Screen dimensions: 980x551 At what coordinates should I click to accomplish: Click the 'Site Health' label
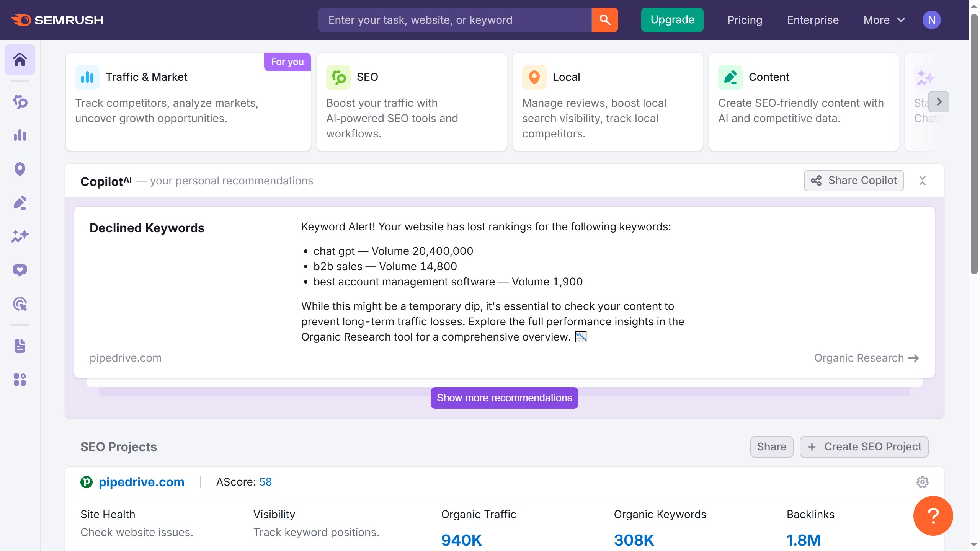pyautogui.click(x=108, y=514)
